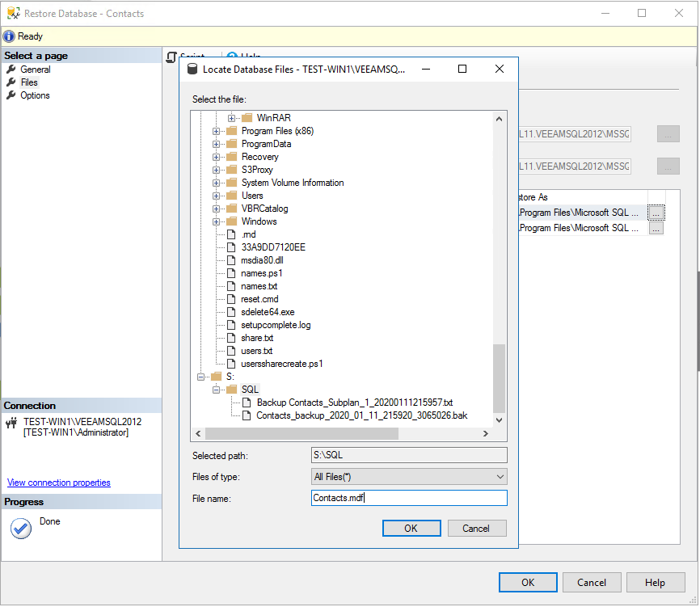Click the File name input field
Image resolution: width=700 pixels, height=607 pixels.
(409, 498)
